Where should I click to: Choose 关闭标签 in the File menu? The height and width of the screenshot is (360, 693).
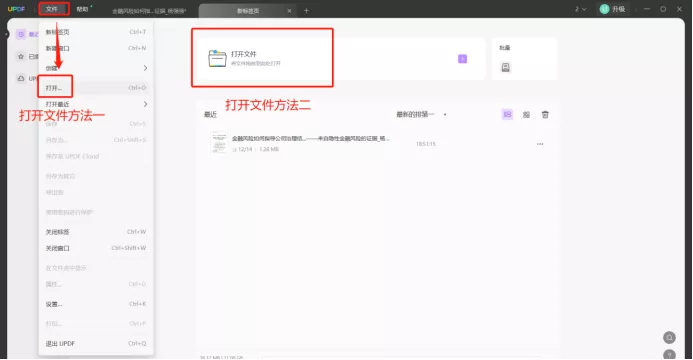point(95,232)
